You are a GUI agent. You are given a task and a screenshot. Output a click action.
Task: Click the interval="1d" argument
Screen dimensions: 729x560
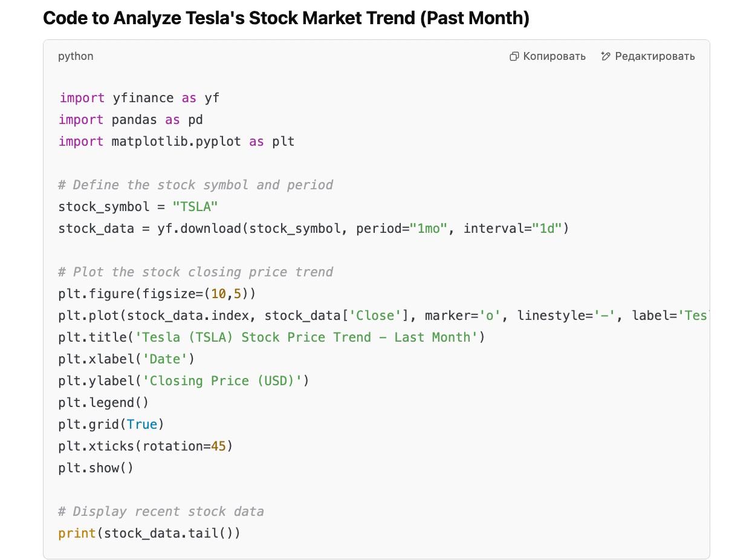tap(513, 229)
